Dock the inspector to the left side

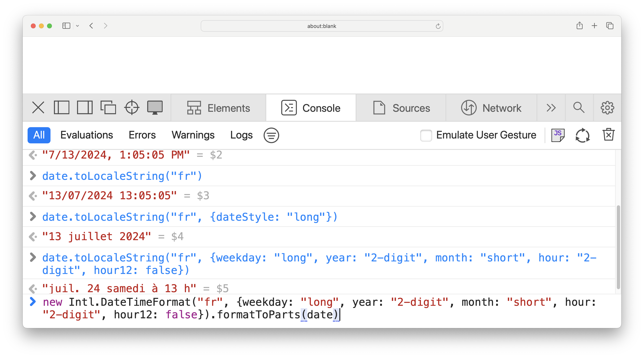(61, 108)
